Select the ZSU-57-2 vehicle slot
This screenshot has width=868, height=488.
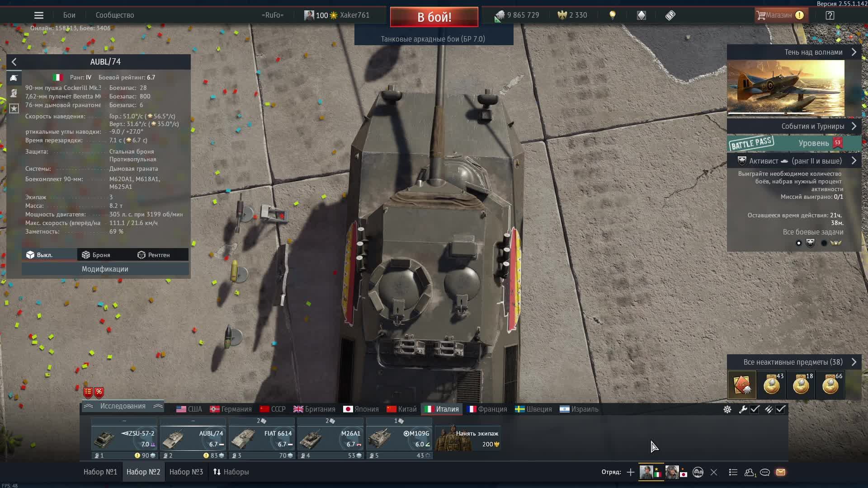coord(124,439)
